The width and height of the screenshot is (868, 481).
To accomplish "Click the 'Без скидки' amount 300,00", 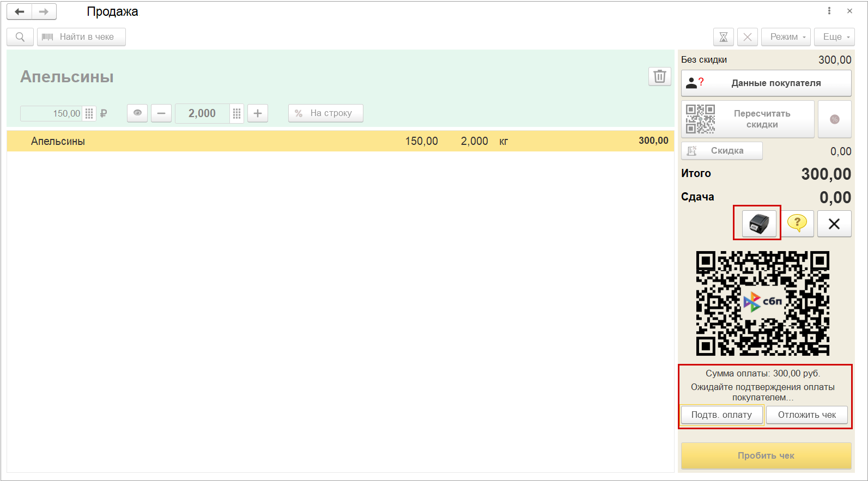I will (835, 60).
